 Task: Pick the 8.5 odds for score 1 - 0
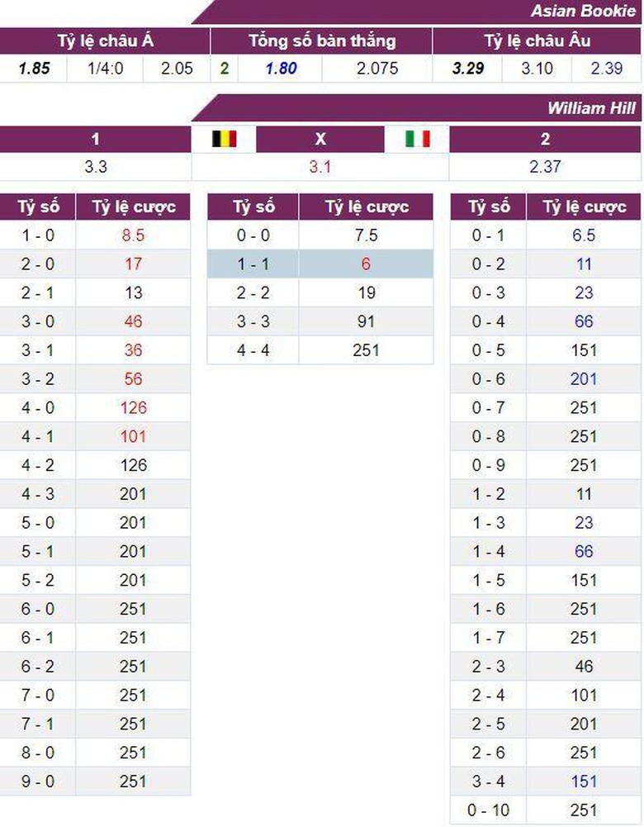pyautogui.click(x=132, y=235)
